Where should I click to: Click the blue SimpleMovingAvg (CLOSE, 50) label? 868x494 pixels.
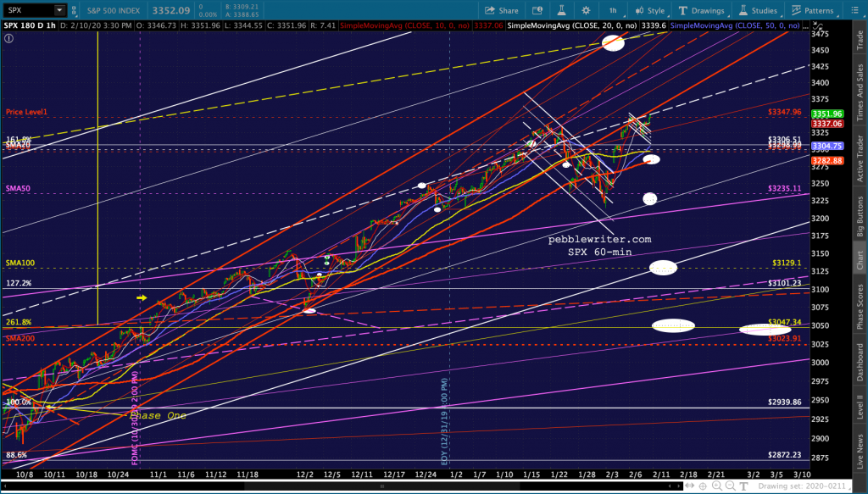(735, 25)
